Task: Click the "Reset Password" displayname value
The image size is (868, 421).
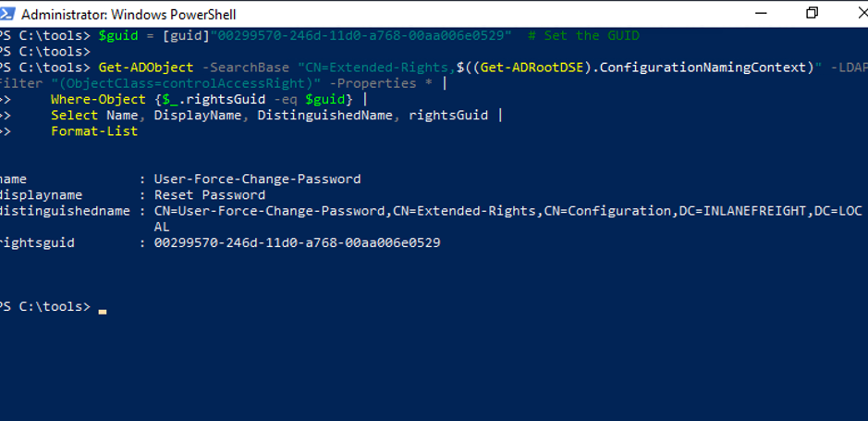Action: coord(210,195)
